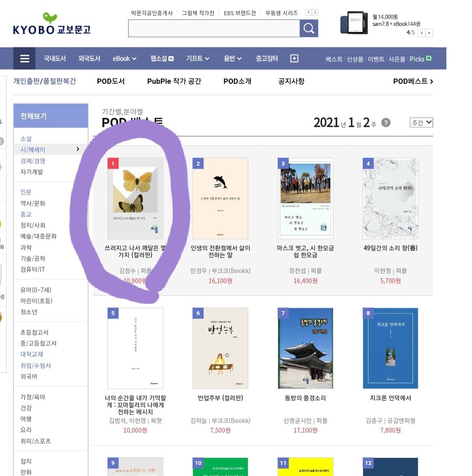Click into the search input field
The image size is (472, 476).
pyautogui.click(x=214, y=28)
